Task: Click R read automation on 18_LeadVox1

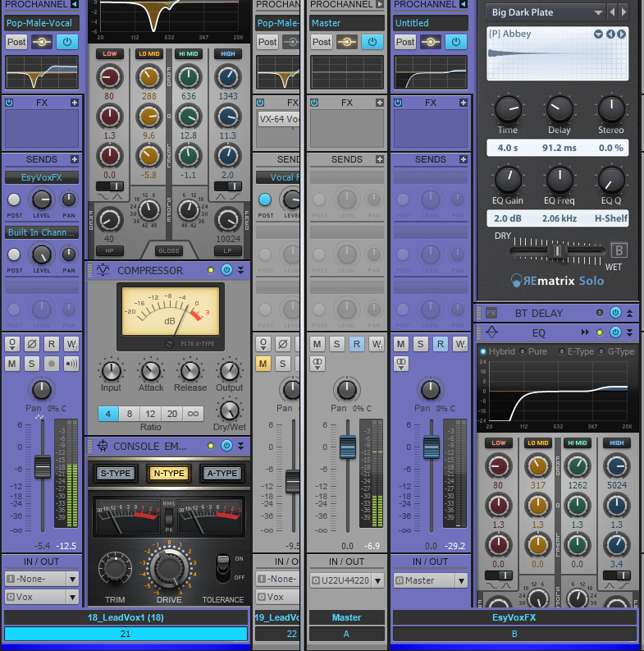Action: (52, 344)
